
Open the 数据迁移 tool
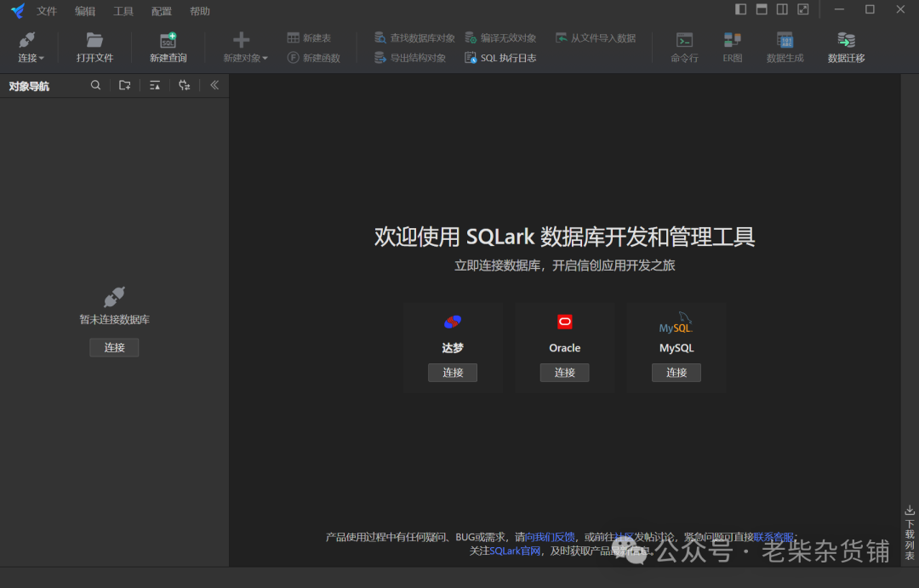coord(847,47)
